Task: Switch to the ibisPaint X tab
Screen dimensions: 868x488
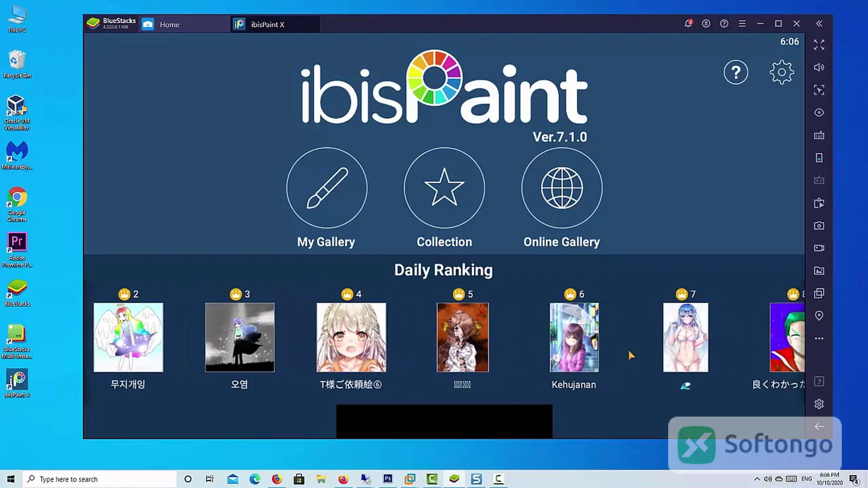Action: (275, 24)
